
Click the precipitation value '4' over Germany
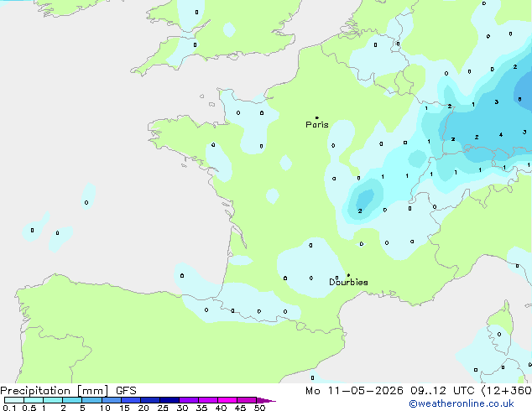click(x=501, y=135)
